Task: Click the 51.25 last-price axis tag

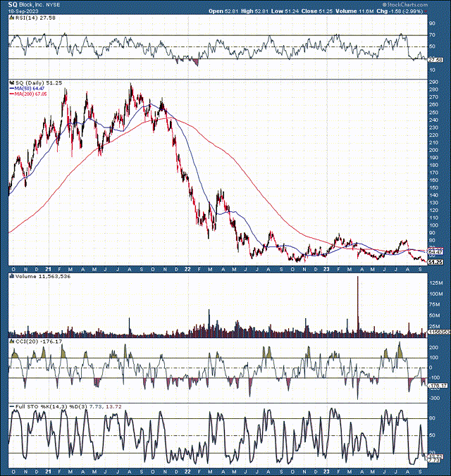Action: pyautogui.click(x=435, y=262)
